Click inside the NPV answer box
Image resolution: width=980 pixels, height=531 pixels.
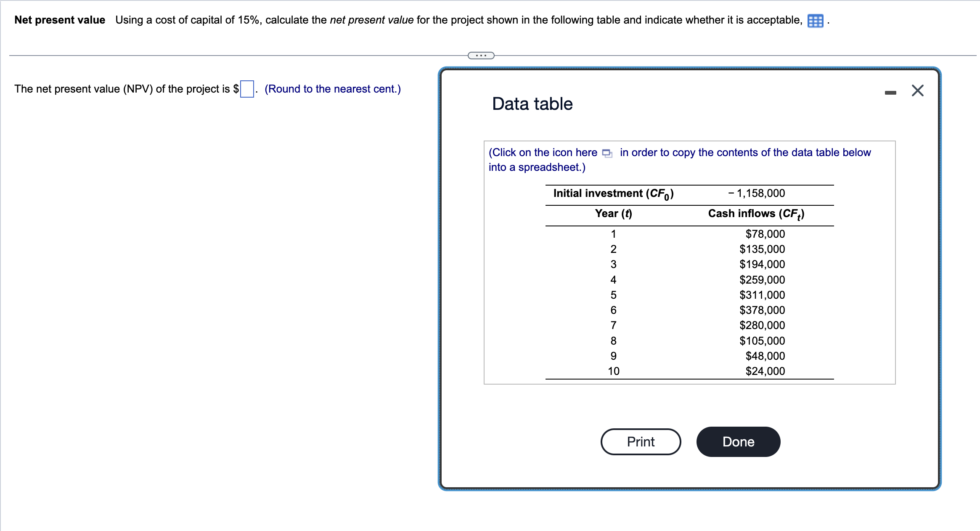[246, 89]
